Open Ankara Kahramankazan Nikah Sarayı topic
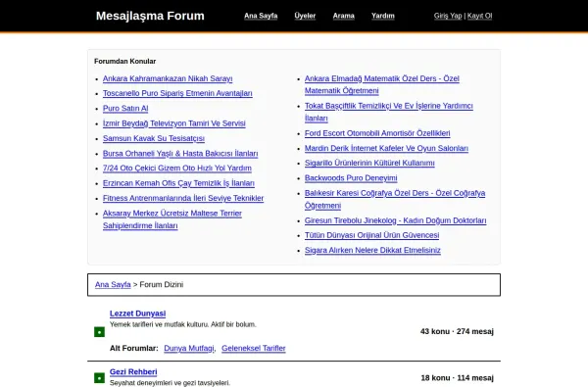This screenshot has height=387, width=588. point(168,78)
